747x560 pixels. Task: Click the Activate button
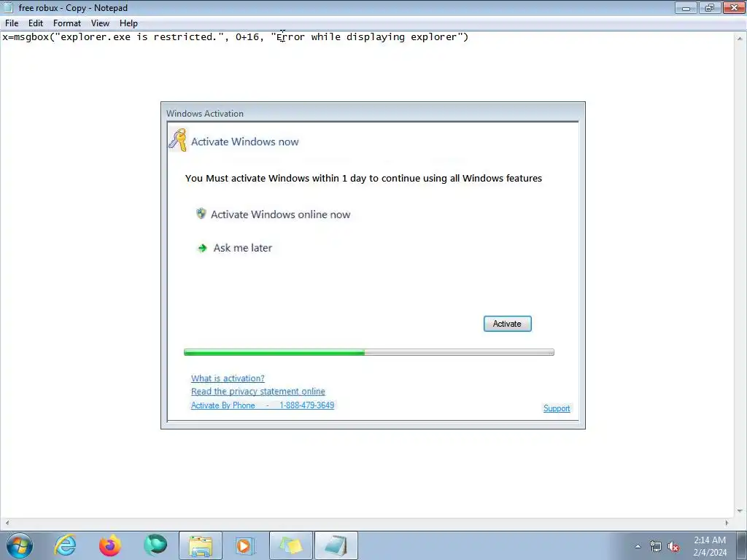click(508, 324)
